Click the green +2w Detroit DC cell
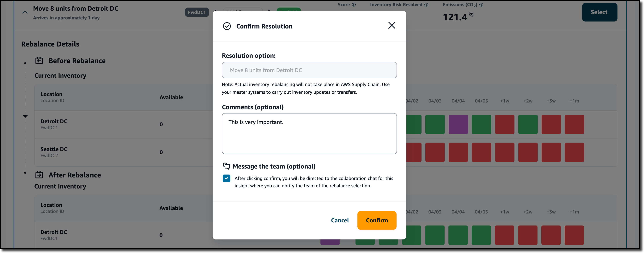 tap(528, 124)
